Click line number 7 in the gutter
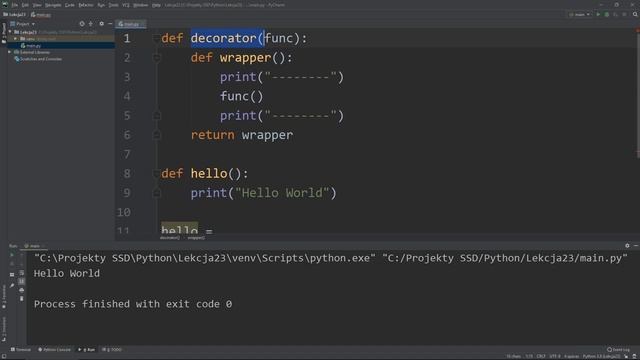640x360 pixels. [127, 154]
